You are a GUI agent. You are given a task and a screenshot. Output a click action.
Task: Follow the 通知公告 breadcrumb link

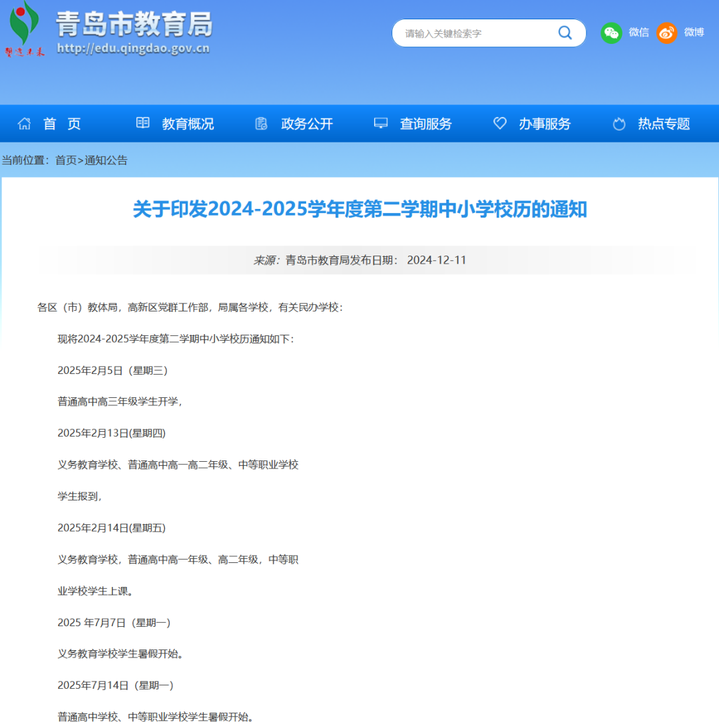pos(106,160)
